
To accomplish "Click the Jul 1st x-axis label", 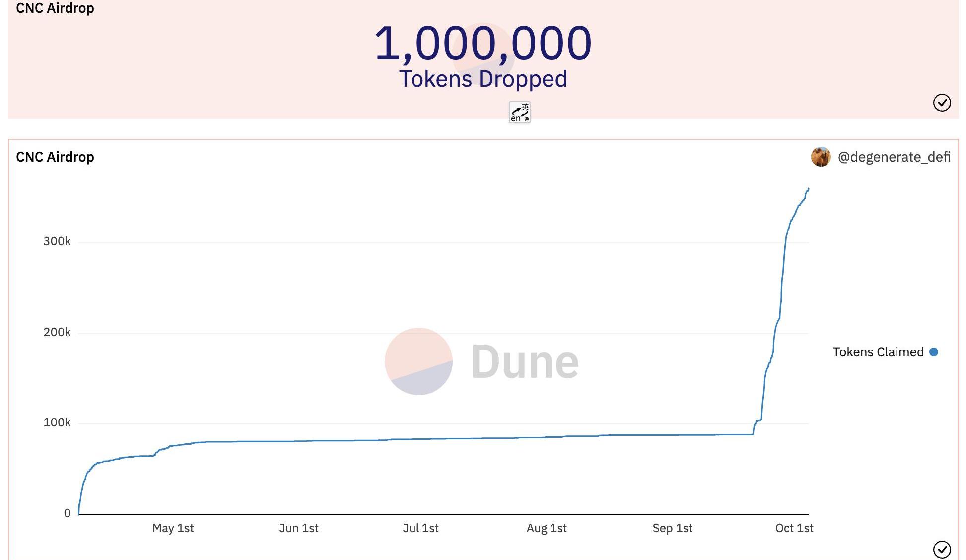I will [420, 528].
